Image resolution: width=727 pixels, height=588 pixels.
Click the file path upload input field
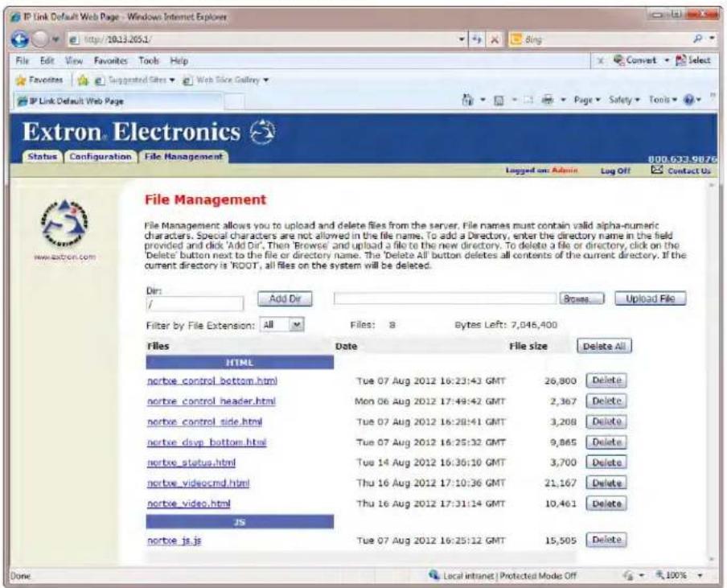pyautogui.click(x=445, y=298)
